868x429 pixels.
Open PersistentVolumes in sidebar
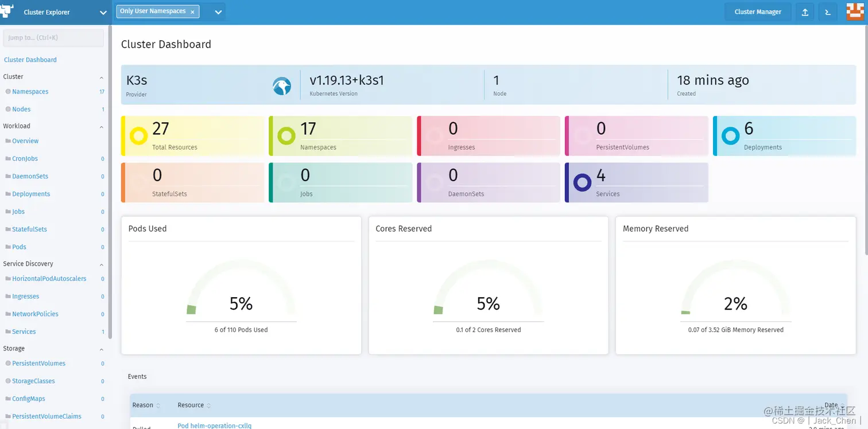pyautogui.click(x=38, y=364)
